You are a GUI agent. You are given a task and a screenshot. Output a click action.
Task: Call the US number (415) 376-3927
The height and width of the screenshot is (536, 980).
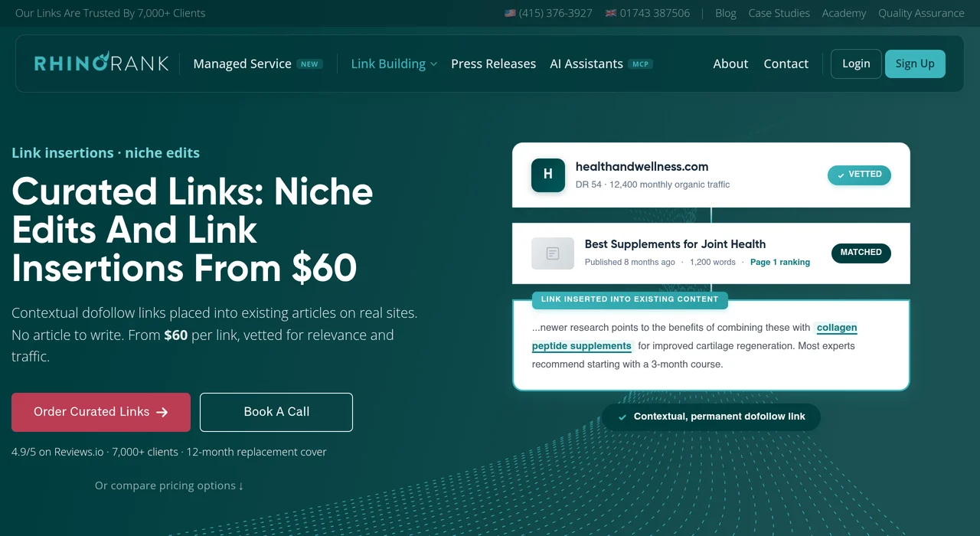[555, 13]
